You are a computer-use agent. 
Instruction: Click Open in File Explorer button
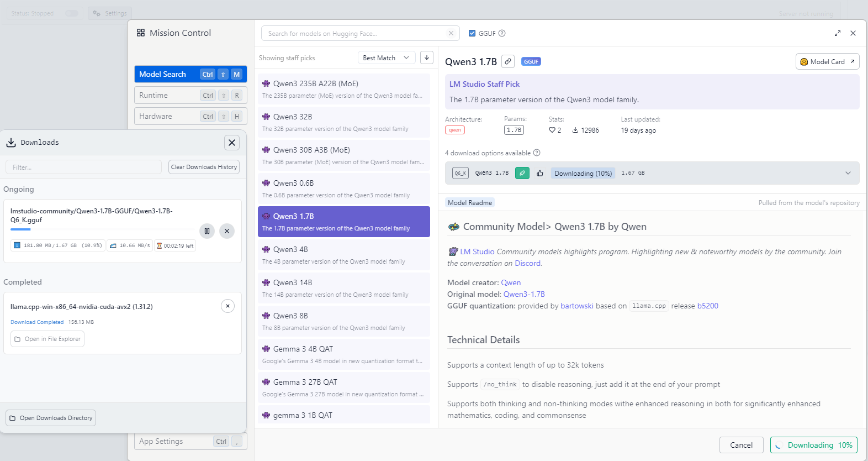47,339
